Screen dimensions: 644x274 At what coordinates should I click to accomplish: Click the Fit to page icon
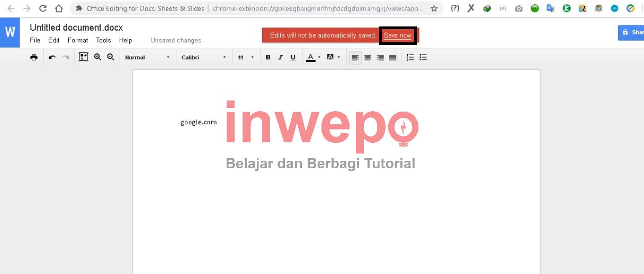[83, 57]
